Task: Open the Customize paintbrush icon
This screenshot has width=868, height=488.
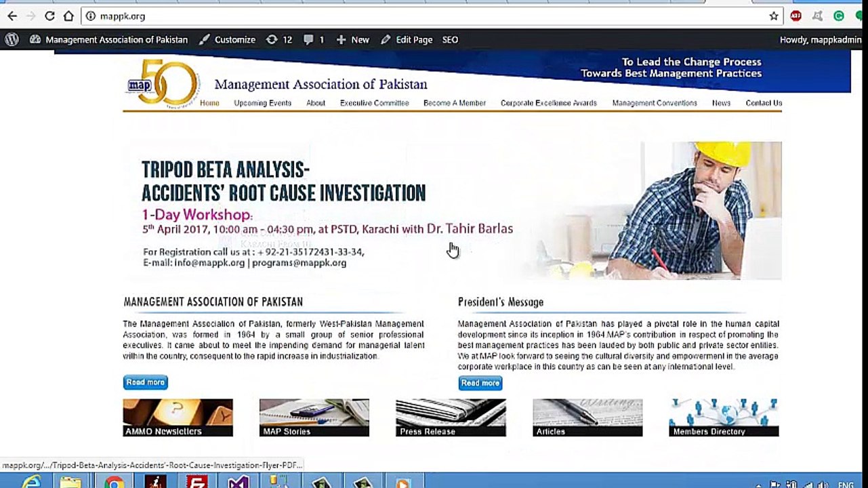Action: [205, 39]
